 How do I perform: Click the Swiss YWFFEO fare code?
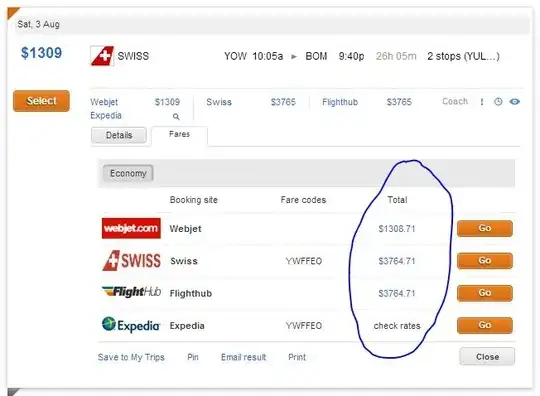(304, 261)
